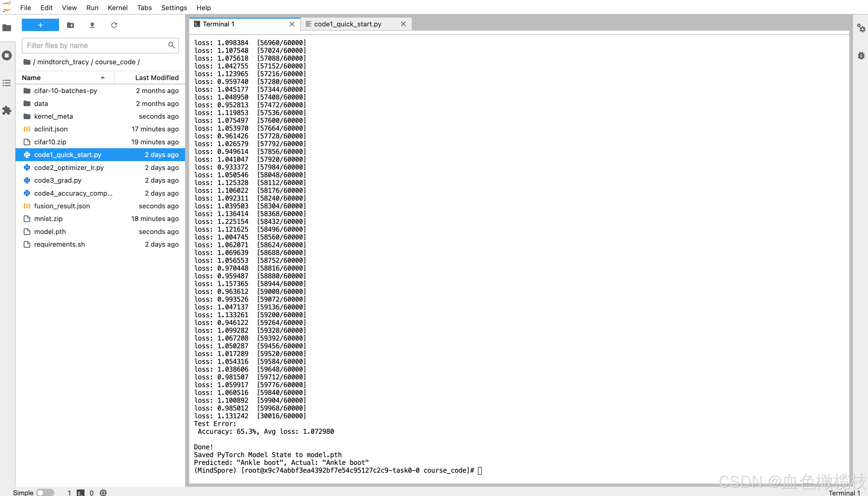The height and width of the screenshot is (496, 868).
Task: Click the blue New Launcher button
Action: (x=40, y=25)
